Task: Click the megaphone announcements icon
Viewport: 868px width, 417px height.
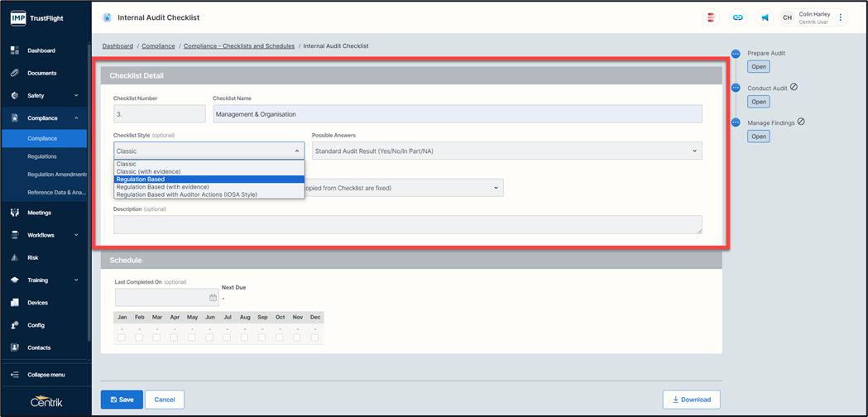Action: 765,17
